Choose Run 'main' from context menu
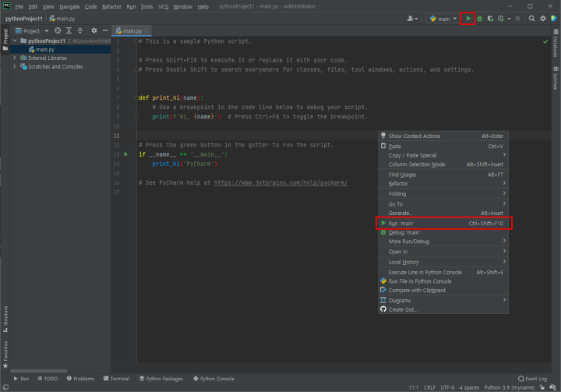The width and height of the screenshot is (561, 392). tap(443, 224)
